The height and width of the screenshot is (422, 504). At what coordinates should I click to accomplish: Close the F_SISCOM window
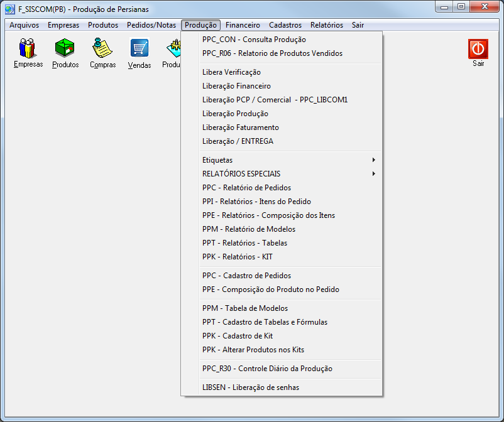(x=485, y=6)
